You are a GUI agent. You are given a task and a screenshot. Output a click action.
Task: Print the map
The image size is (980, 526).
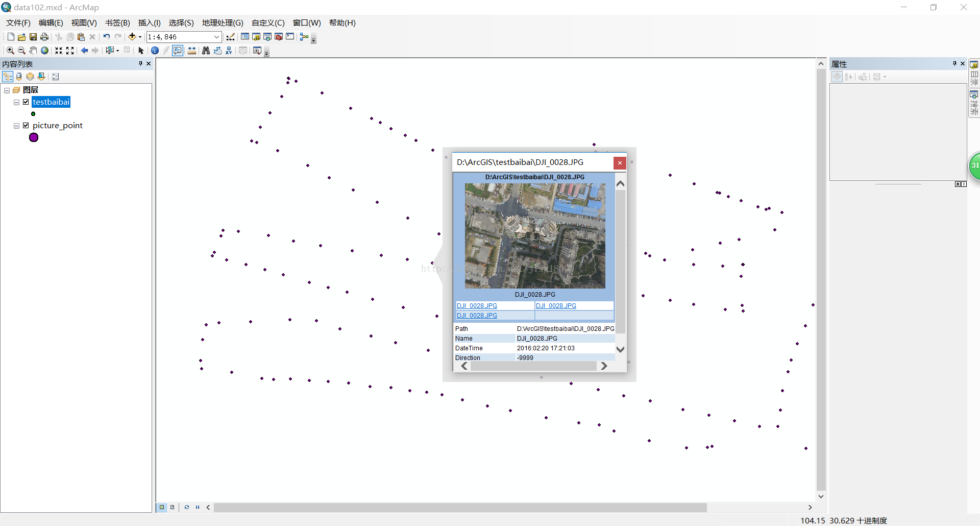click(44, 37)
